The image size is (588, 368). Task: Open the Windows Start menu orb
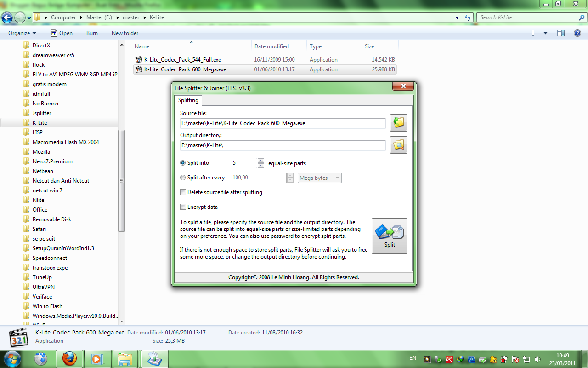[x=12, y=358]
